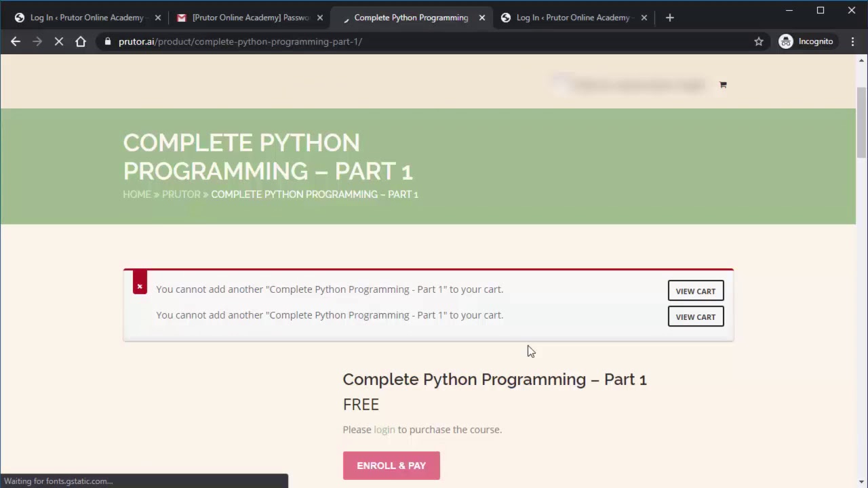Screen dimensions: 868x488
Task: Follow the login link in purchase text
Action: (384, 430)
